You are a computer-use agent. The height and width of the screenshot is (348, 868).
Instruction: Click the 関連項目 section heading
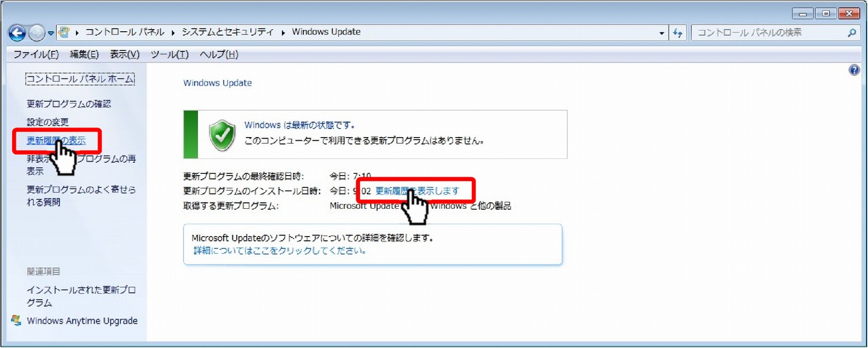tap(43, 271)
